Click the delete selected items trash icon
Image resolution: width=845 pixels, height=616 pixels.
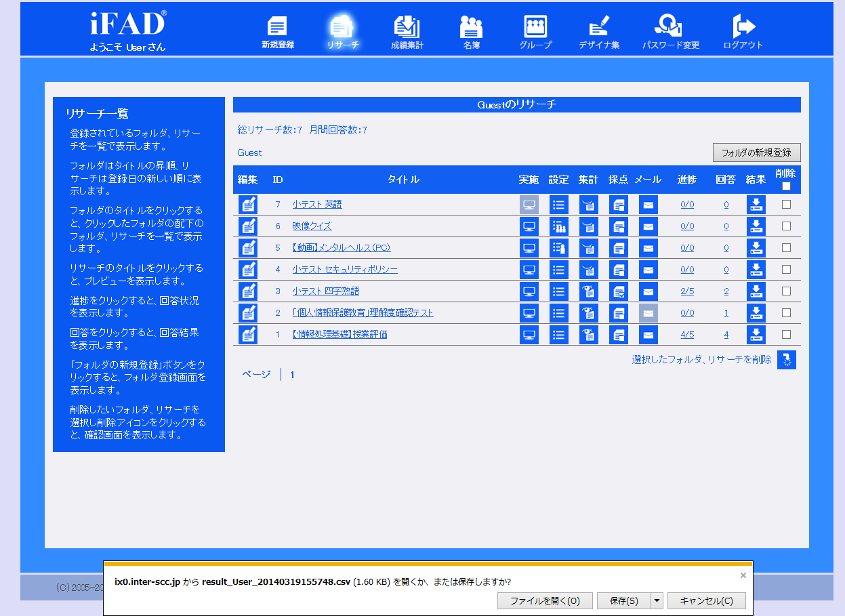[x=786, y=360]
